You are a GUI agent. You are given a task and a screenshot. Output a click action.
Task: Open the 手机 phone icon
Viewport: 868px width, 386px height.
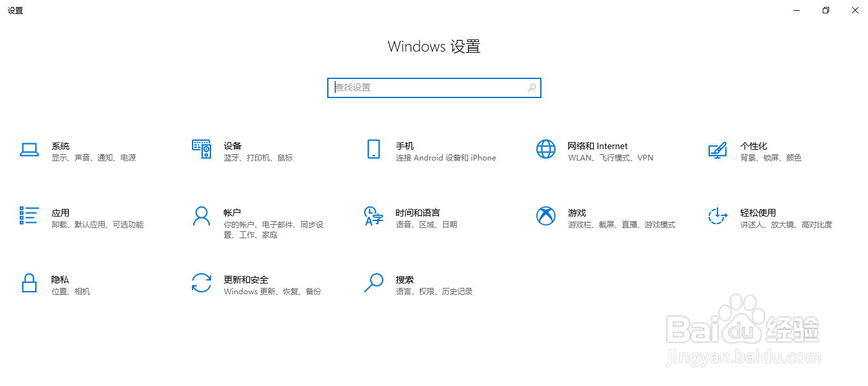point(374,149)
